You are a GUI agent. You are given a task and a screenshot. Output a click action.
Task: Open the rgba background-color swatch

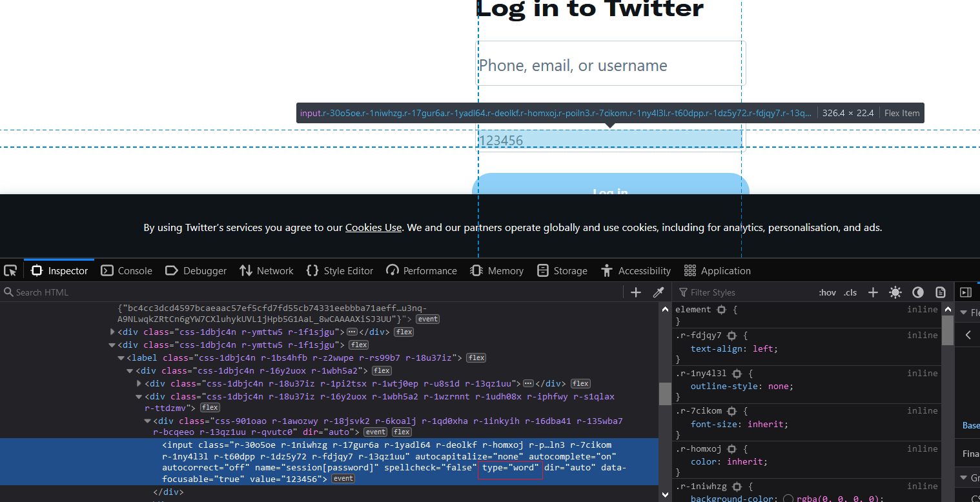(x=788, y=499)
